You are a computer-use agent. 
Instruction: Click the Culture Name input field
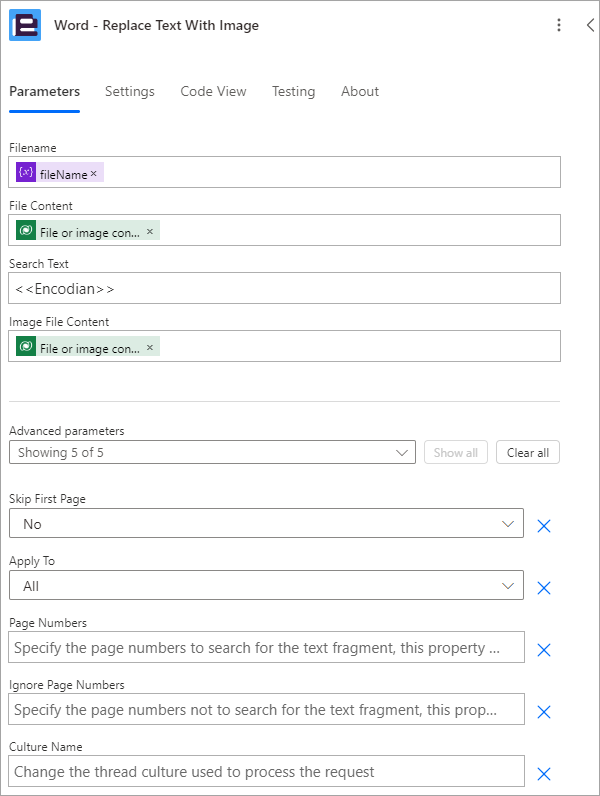pyautogui.click(x=266, y=771)
